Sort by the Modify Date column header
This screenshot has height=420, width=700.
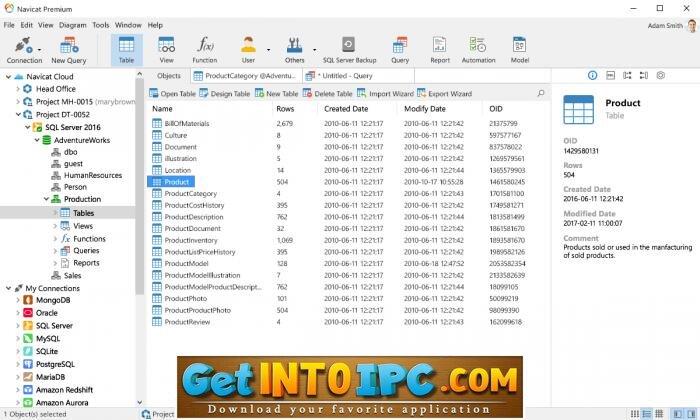(x=425, y=108)
